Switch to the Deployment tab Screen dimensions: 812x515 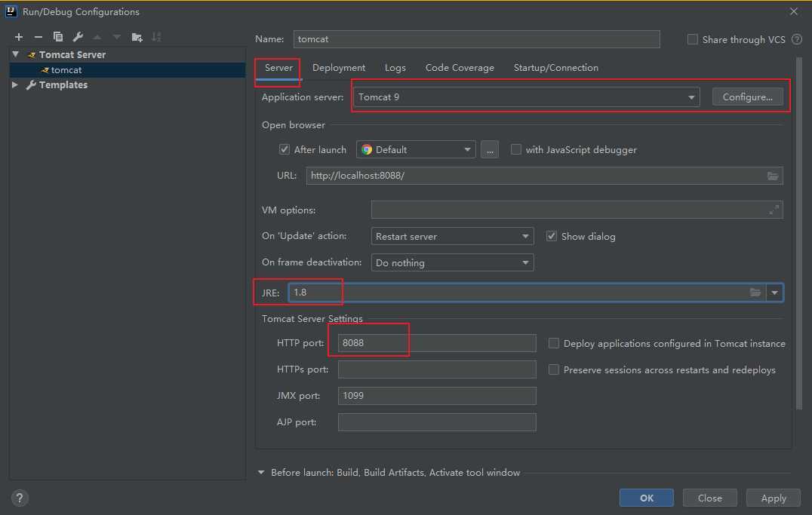pyautogui.click(x=339, y=68)
